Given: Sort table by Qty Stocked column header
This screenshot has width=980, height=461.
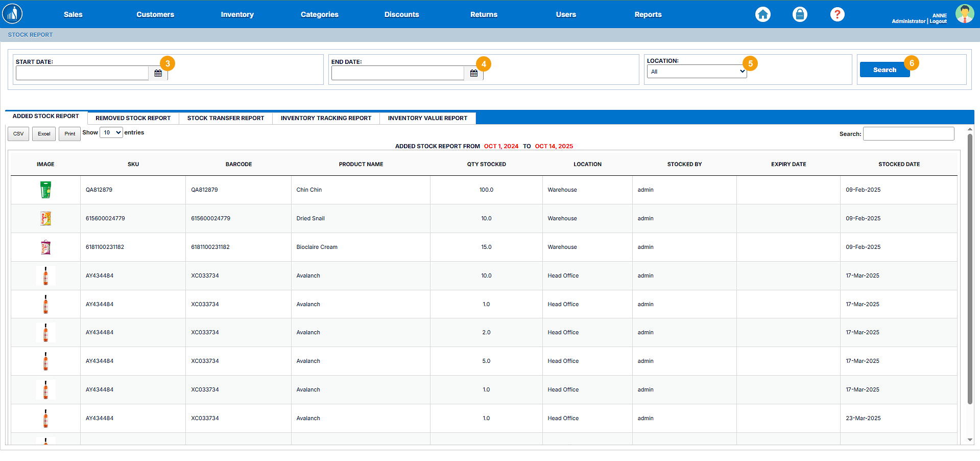Looking at the screenshot, I should [486, 164].
